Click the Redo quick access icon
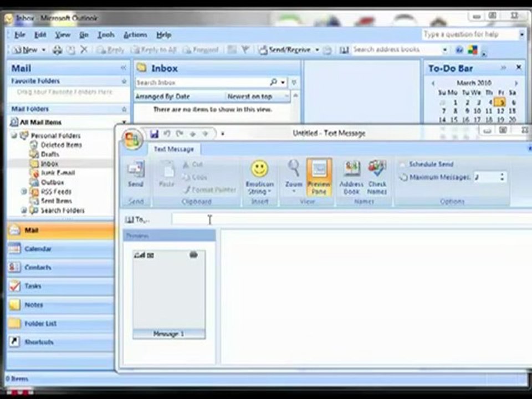 pyautogui.click(x=180, y=134)
